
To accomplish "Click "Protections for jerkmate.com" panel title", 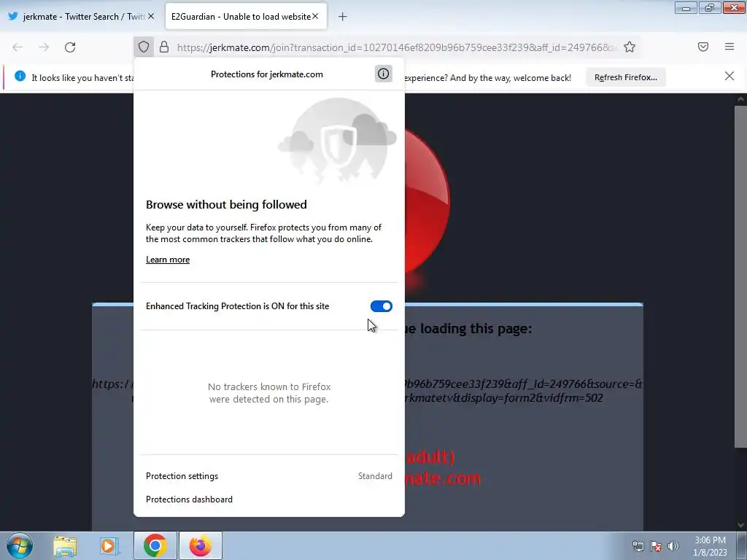I will click(x=267, y=74).
